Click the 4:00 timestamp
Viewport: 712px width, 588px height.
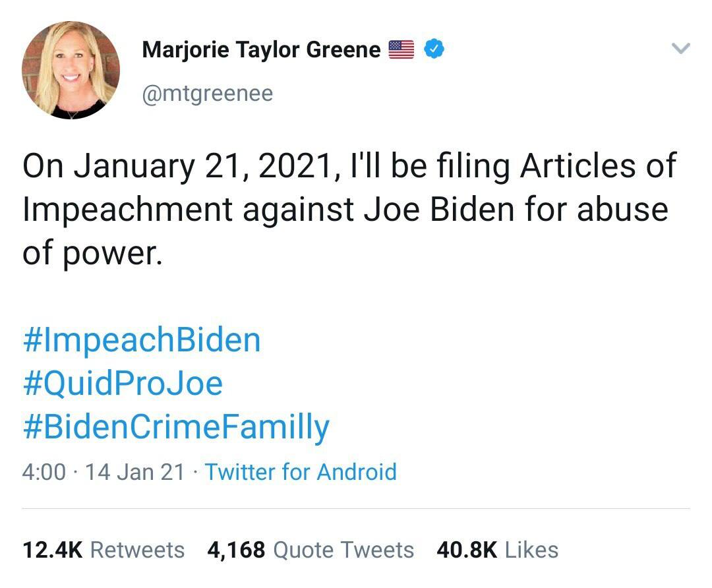point(44,472)
